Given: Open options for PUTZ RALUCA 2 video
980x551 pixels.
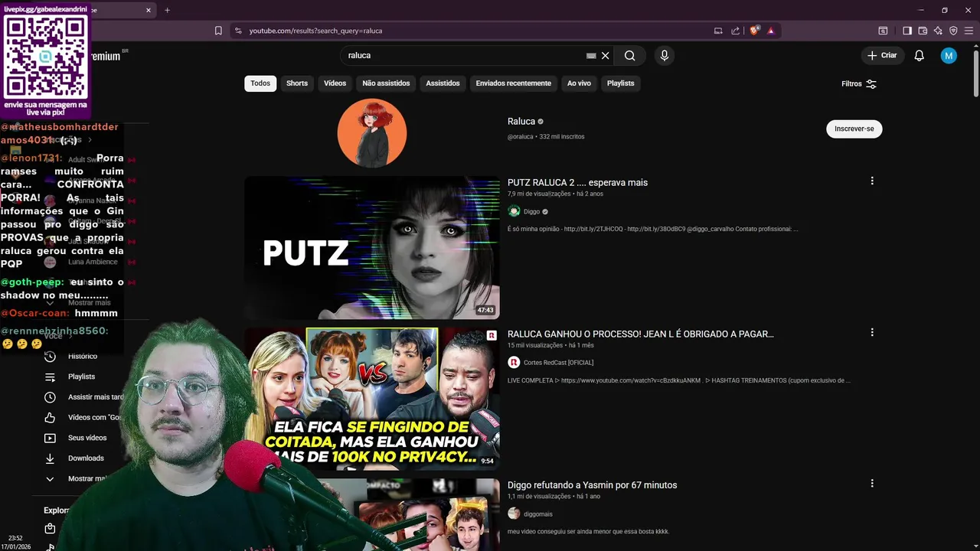Looking at the screenshot, I should point(872,181).
